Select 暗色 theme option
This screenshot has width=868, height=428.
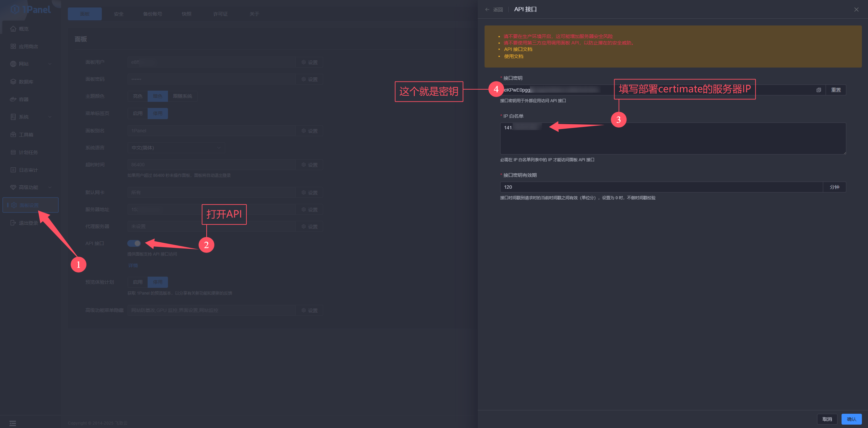click(158, 96)
